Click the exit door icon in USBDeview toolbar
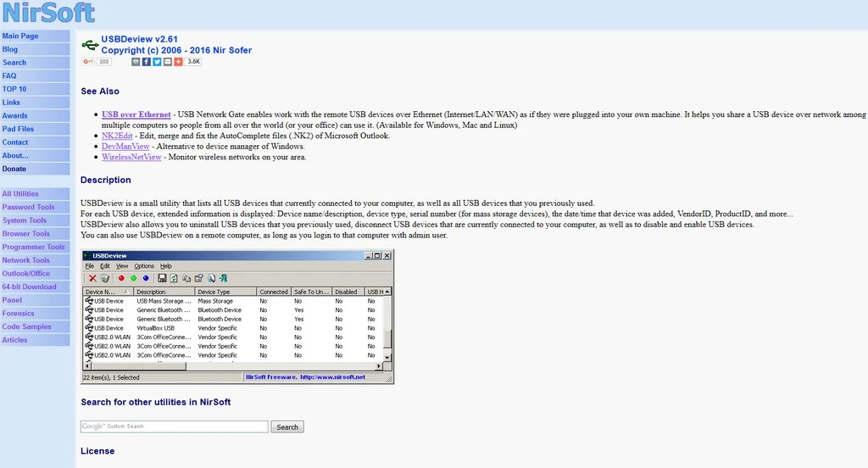 [x=224, y=278]
